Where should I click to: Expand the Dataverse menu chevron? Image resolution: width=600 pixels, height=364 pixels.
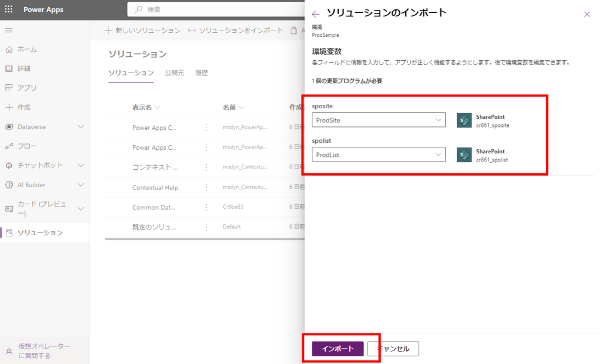(81, 127)
